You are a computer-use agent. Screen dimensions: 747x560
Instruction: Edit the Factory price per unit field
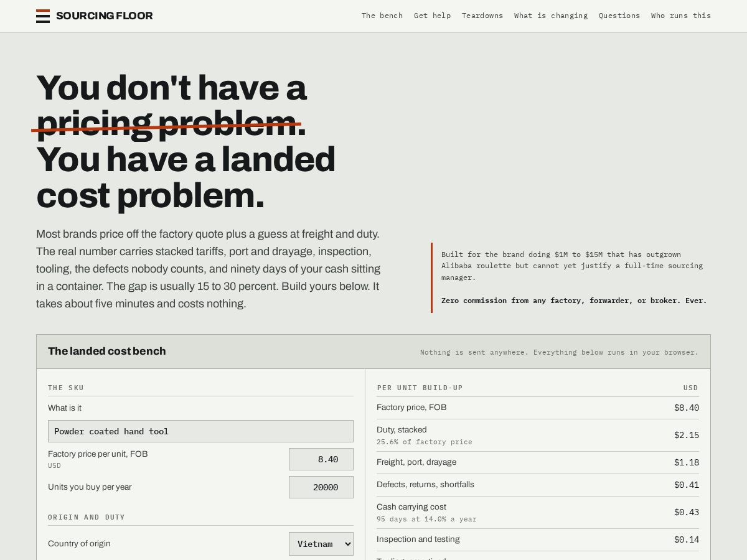click(x=321, y=459)
